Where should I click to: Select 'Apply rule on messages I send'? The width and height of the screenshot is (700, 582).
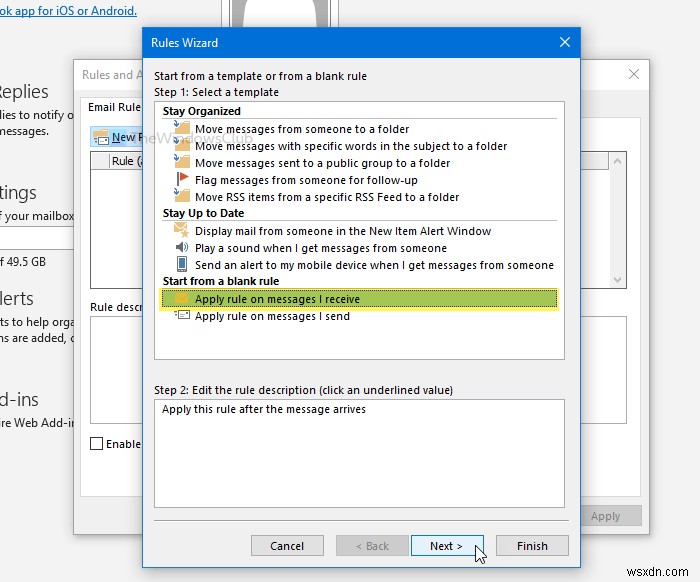[x=272, y=316]
